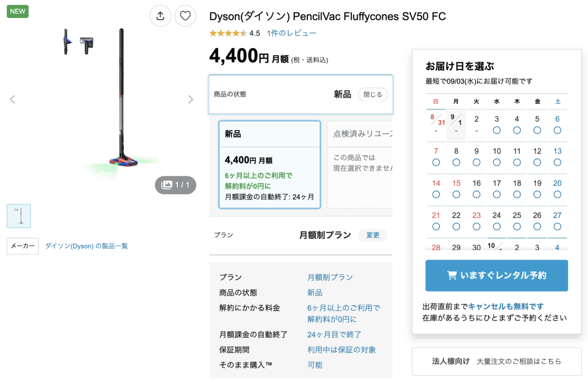The width and height of the screenshot is (588, 382).
Task: Click the shopping cart icon in rental button
Action: coord(452,275)
